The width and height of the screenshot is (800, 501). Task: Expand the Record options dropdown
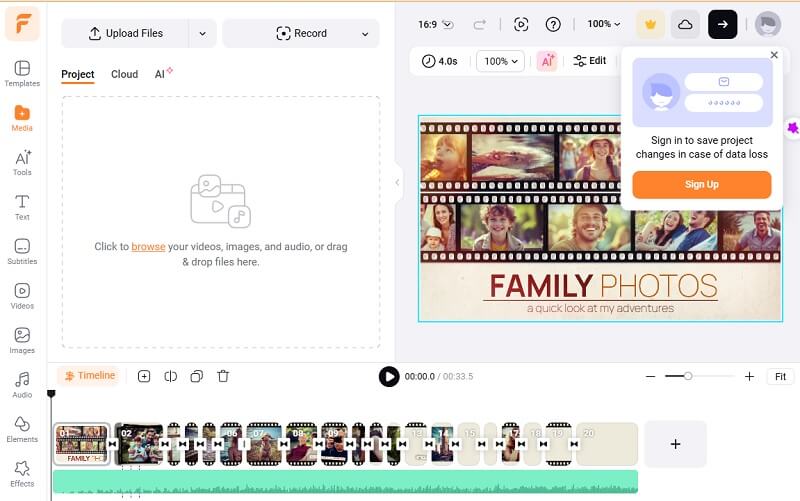point(364,33)
